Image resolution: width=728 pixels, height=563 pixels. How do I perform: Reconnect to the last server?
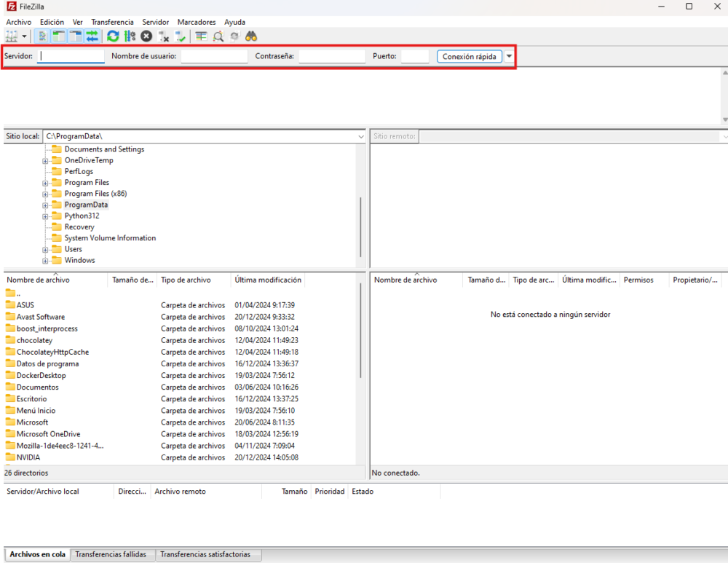coord(180,36)
